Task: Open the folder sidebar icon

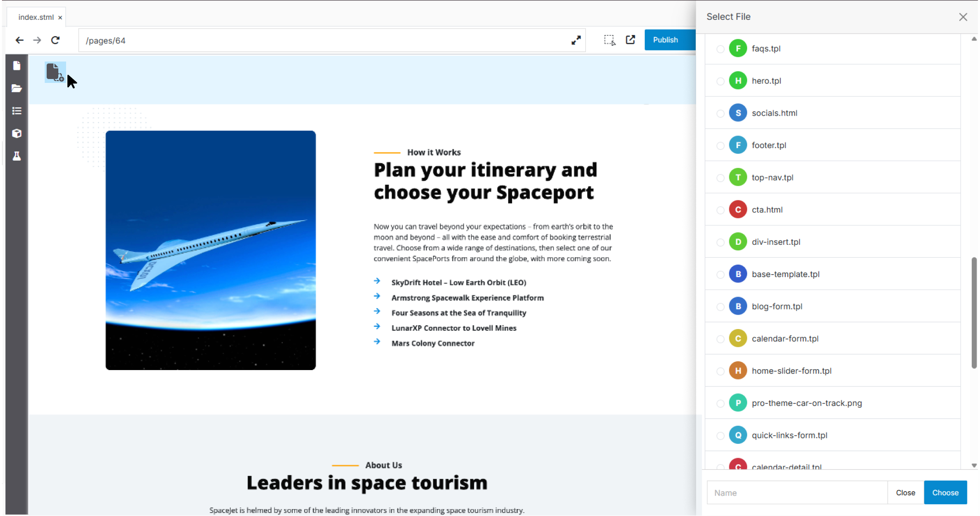Action: point(17,89)
